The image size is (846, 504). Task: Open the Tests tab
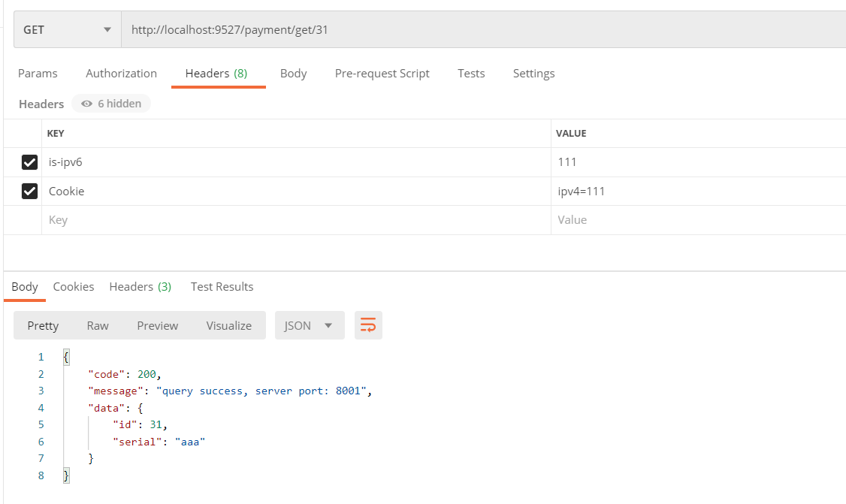click(x=471, y=74)
